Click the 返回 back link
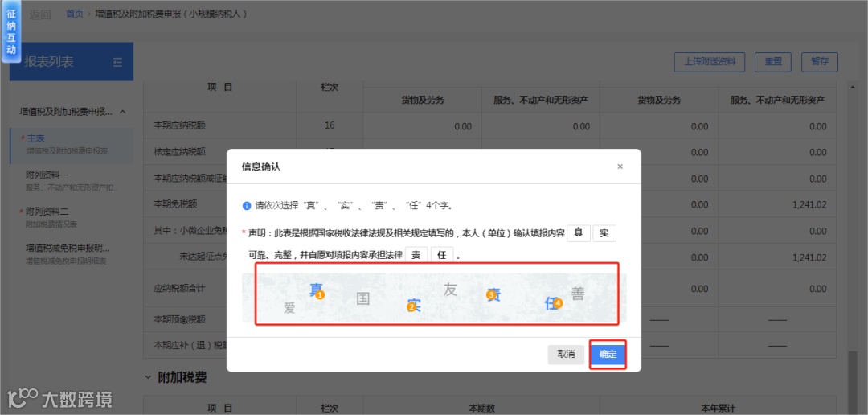868x415 pixels. point(40,15)
